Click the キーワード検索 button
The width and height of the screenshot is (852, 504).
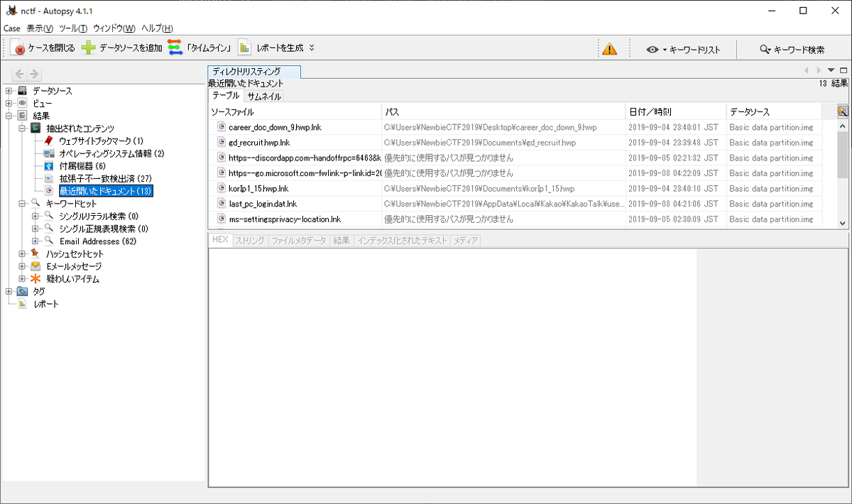pos(796,48)
